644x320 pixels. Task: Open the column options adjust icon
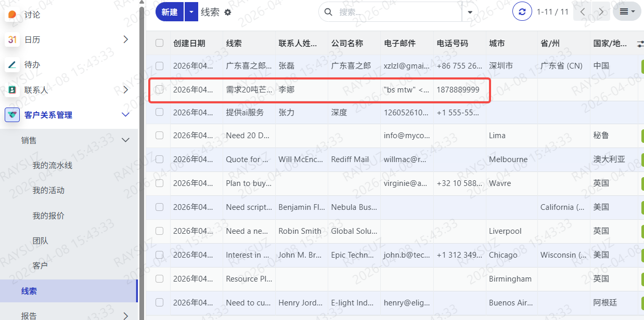tap(640, 44)
